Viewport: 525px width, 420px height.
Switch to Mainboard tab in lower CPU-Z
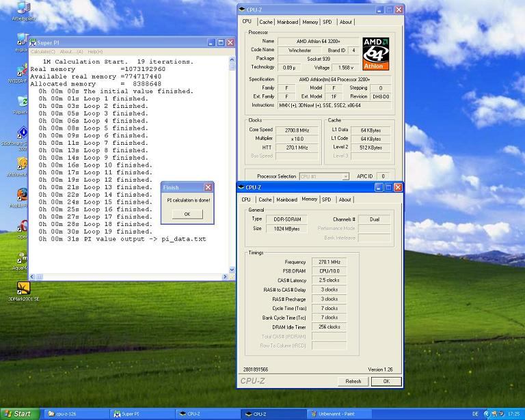[286, 199]
